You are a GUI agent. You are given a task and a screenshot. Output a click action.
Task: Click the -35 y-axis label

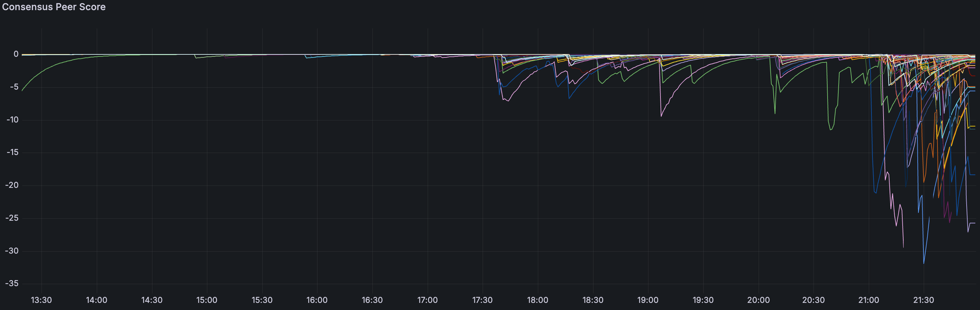point(11,284)
